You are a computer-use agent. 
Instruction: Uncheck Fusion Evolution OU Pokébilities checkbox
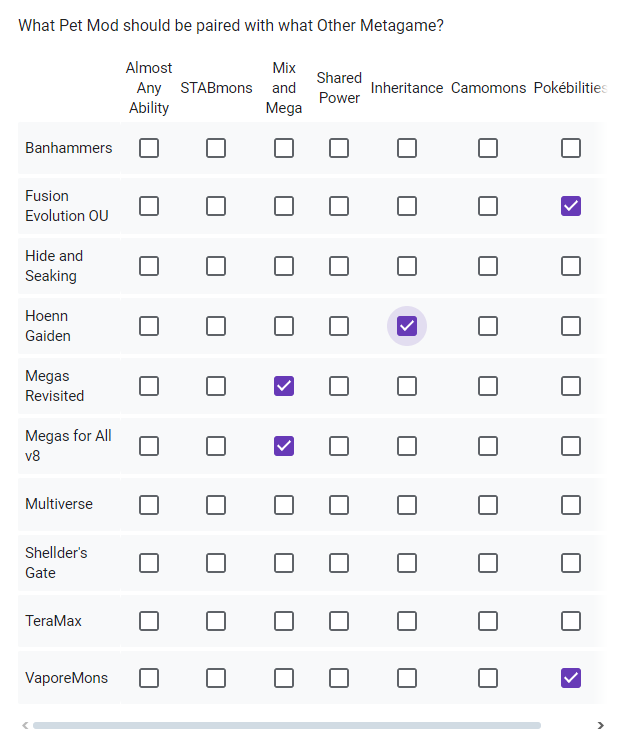570,206
